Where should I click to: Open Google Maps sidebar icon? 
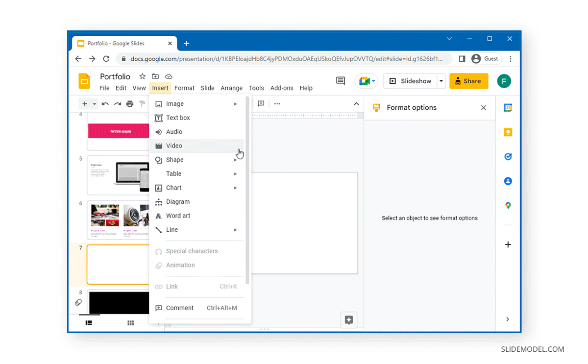point(508,206)
